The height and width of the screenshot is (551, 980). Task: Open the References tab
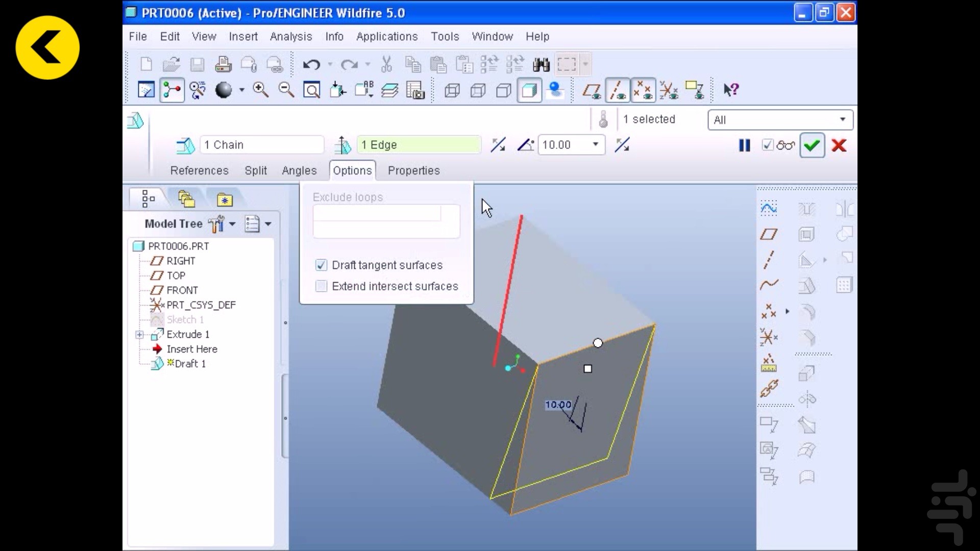(x=199, y=170)
